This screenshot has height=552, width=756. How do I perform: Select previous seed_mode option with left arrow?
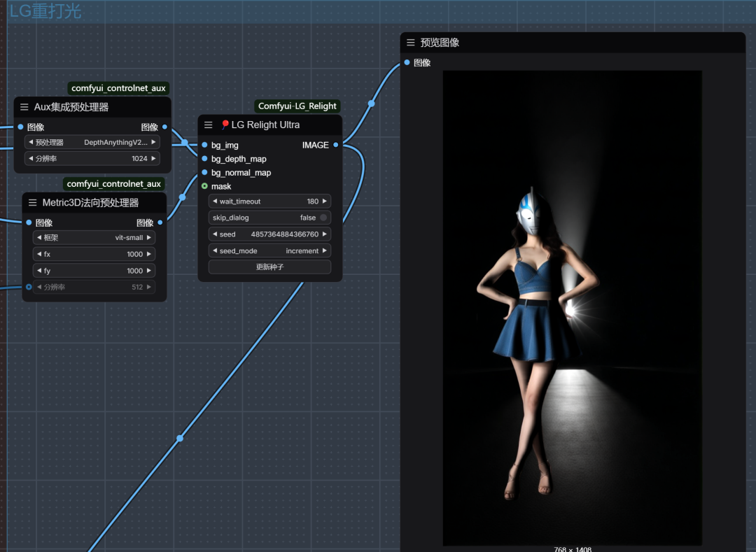(215, 251)
